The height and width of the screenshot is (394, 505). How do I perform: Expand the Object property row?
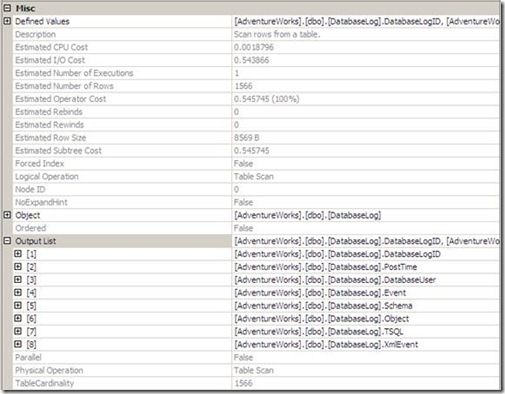pyautogui.click(x=7, y=215)
